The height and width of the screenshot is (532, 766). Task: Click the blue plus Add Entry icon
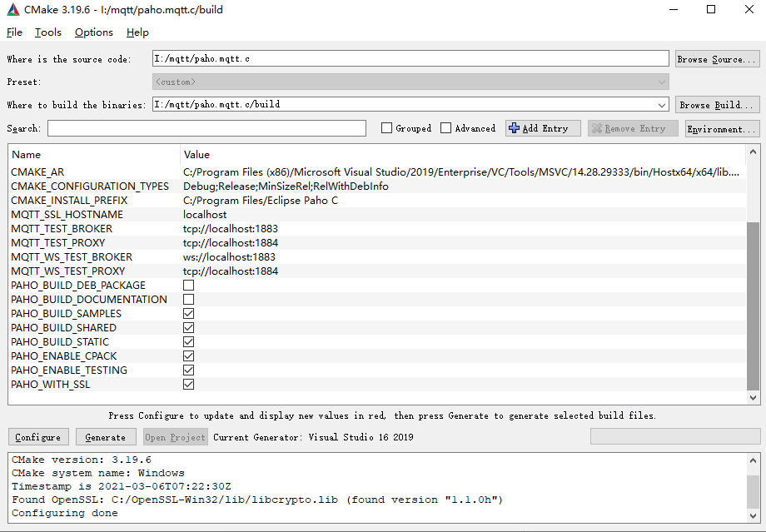tap(514, 128)
